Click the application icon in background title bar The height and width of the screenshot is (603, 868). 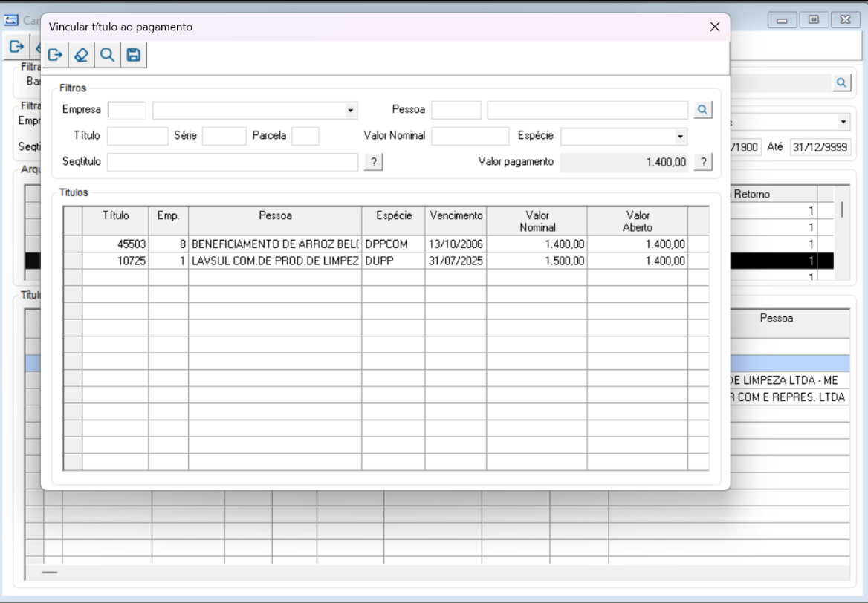point(11,21)
